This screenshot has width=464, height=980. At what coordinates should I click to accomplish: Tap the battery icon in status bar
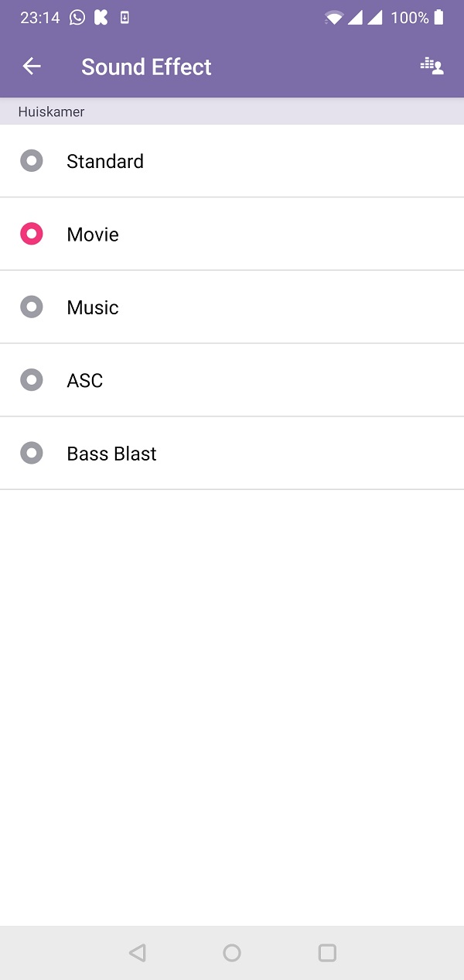click(x=439, y=17)
